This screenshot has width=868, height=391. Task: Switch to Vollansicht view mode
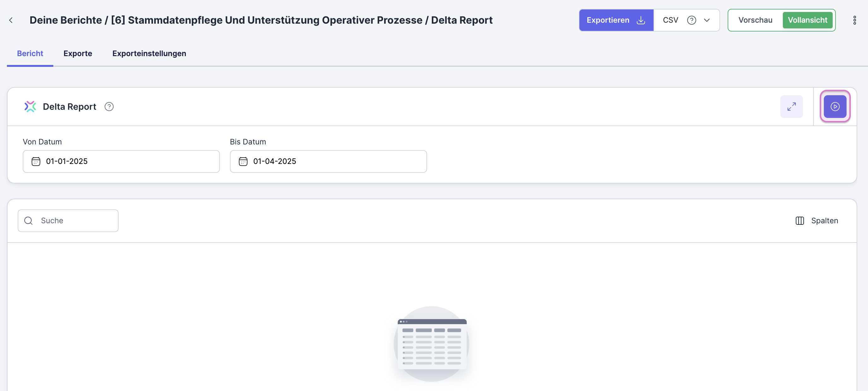click(807, 20)
